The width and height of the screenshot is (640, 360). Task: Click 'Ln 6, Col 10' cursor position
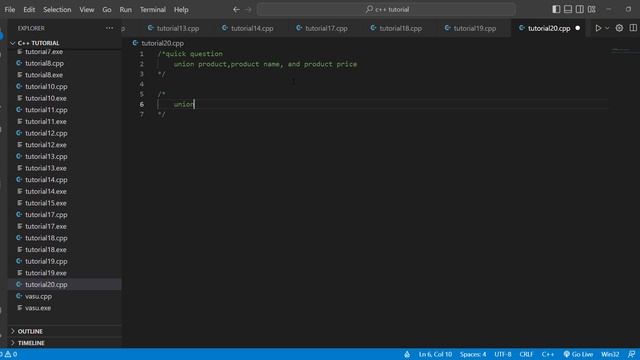(x=435, y=354)
